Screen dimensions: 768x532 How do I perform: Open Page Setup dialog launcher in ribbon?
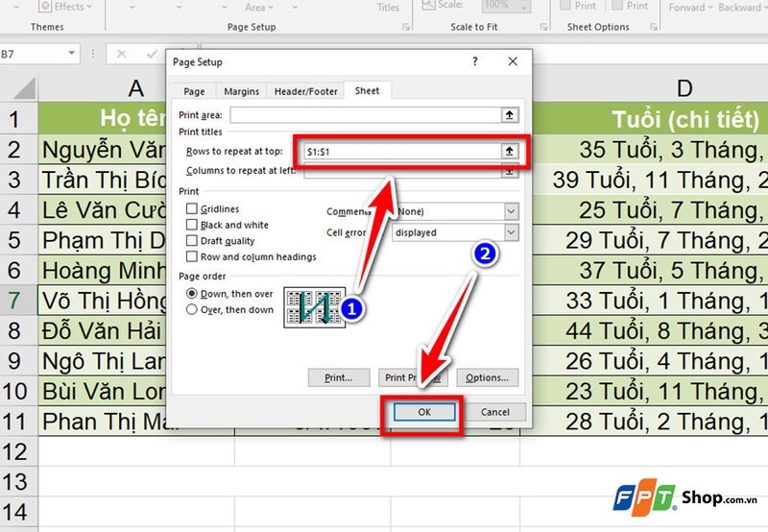pyautogui.click(x=406, y=27)
